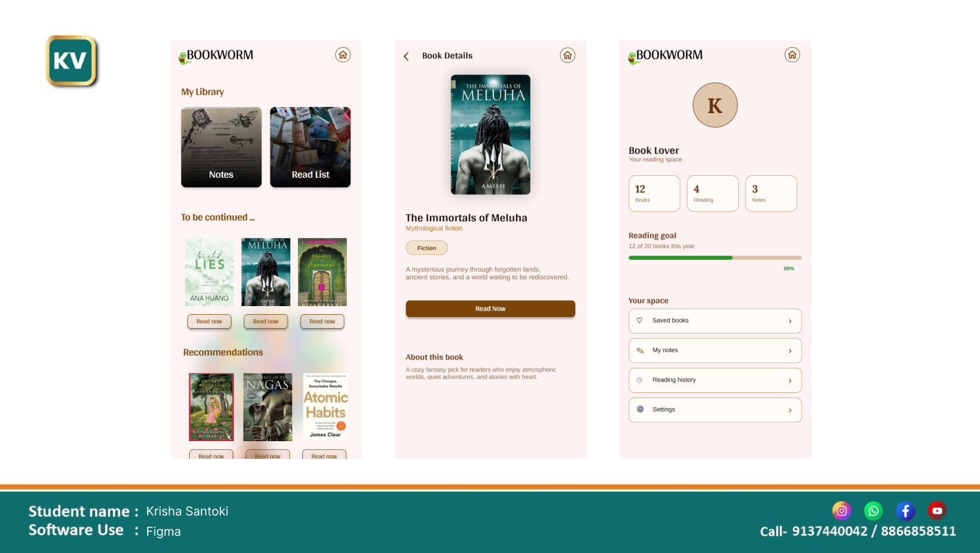Click student name Krisha Santoki
The width and height of the screenshot is (980, 553).
pyautogui.click(x=187, y=511)
